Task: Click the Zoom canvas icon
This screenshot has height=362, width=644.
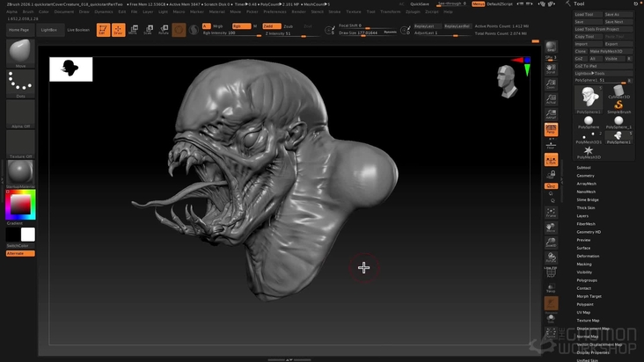Action: coord(551,84)
